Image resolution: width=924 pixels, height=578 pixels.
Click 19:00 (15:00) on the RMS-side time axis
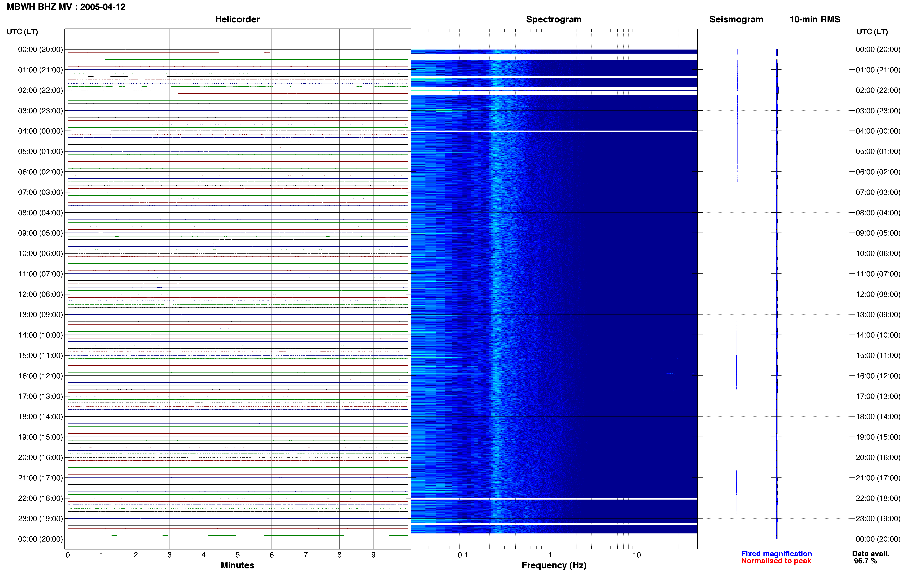coord(878,437)
